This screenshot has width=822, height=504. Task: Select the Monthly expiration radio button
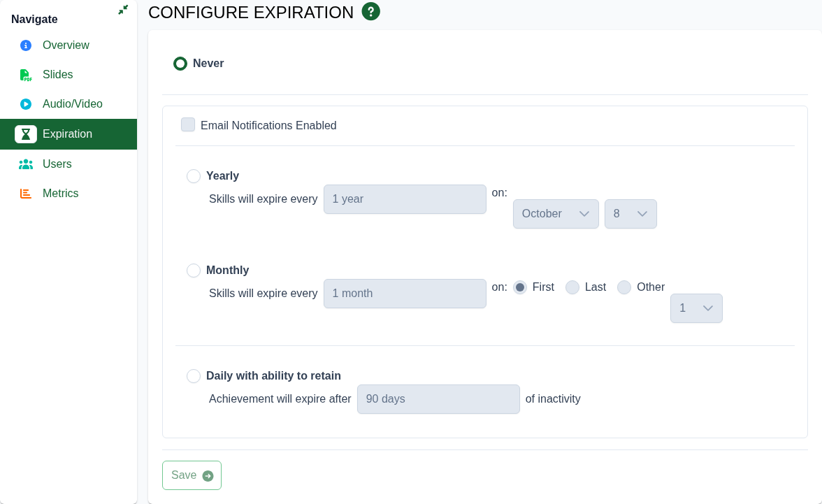point(194,271)
